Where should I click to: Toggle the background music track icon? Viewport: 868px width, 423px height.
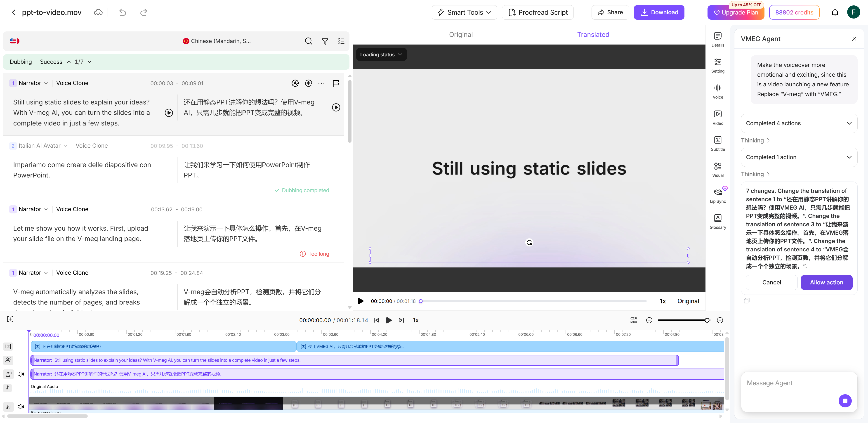8,406
